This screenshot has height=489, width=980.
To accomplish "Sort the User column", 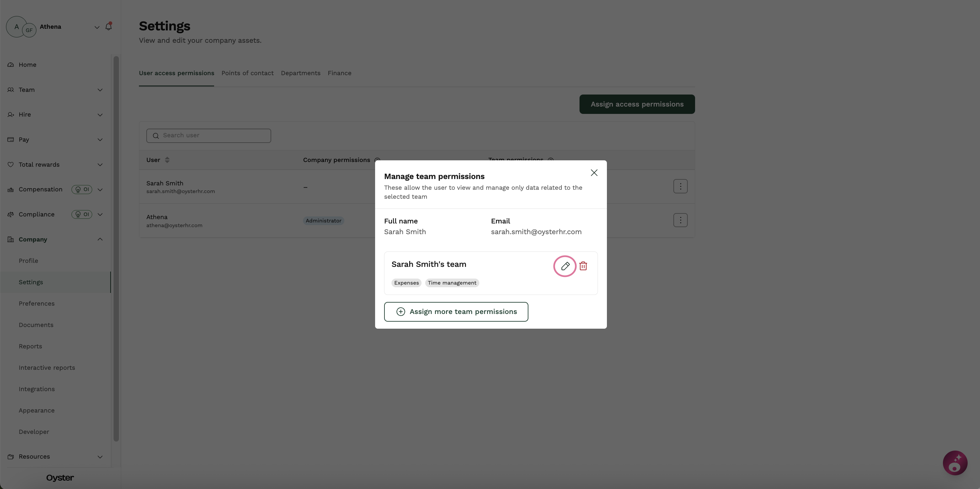I will tap(167, 160).
